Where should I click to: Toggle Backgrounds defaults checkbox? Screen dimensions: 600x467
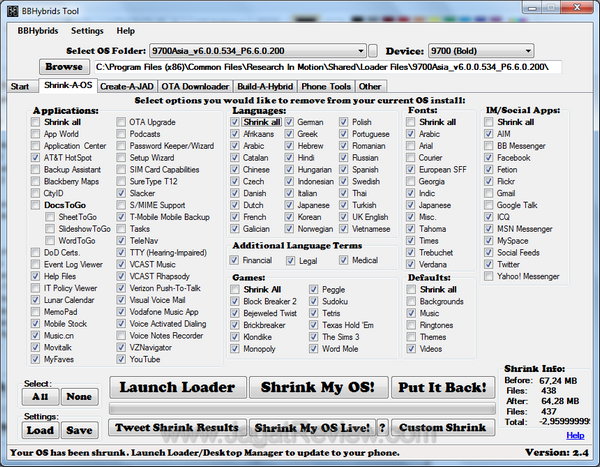click(x=411, y=301)
